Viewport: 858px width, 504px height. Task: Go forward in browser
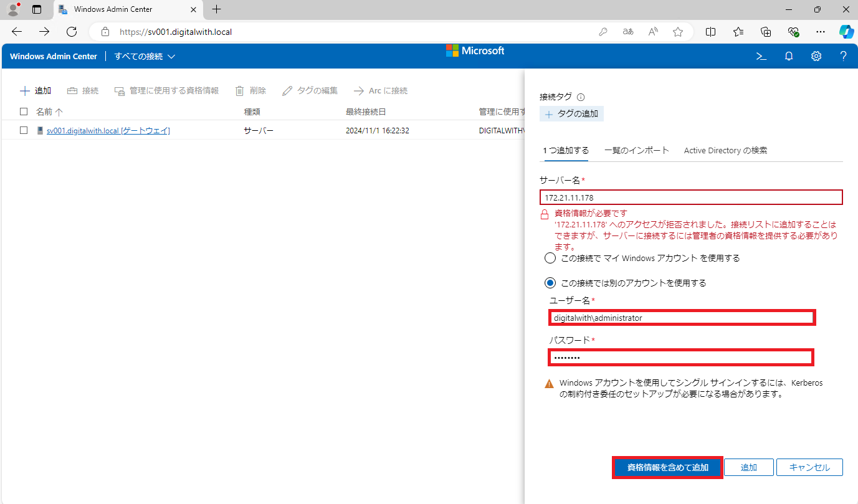[x=44, y=32]
